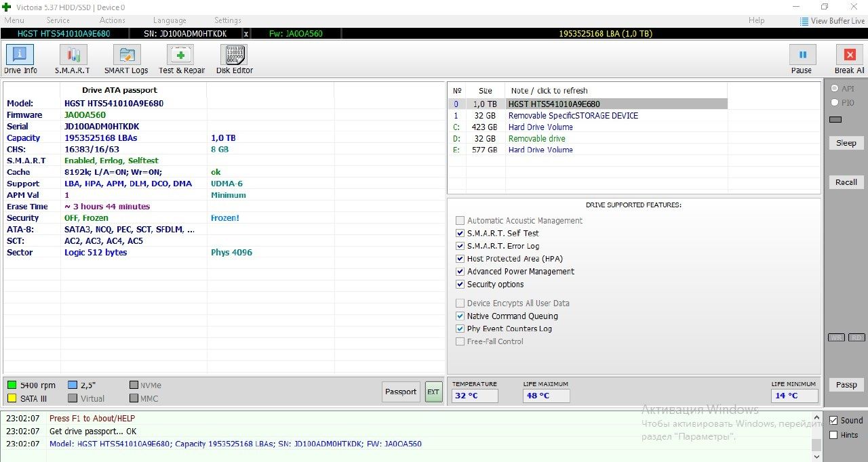Select the C: 423 GB Hard Drive Volume
This screenshot has width=868, height=462.
pyautogui.click(x=587, y=127)
